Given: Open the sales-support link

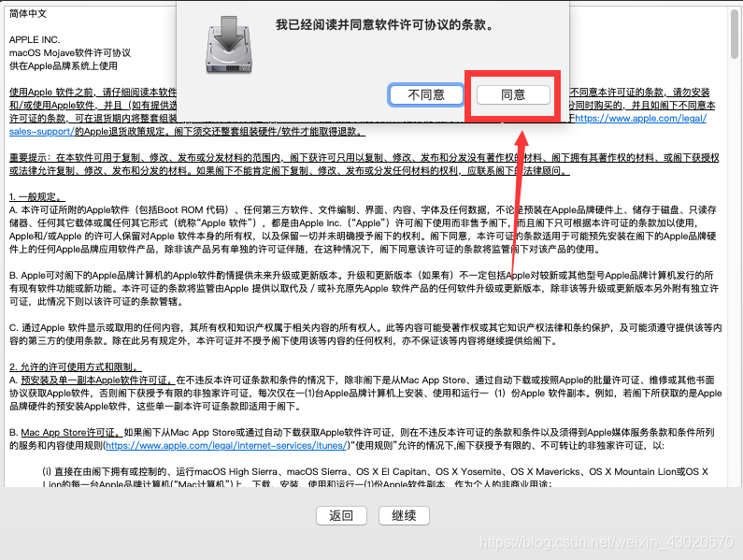Looking at the screenshot, I should pyautogui.click(x=42, y=131).
